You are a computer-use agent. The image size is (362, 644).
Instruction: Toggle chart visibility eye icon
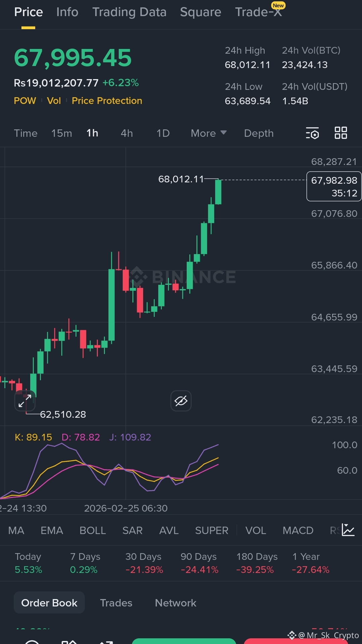coord(181,401)
